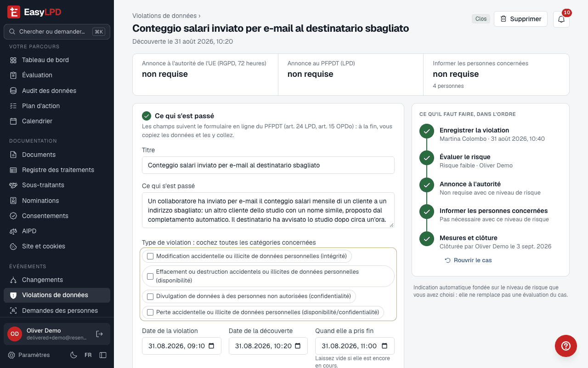Click the Enregistrer la violation step

(x=474, y=130)
